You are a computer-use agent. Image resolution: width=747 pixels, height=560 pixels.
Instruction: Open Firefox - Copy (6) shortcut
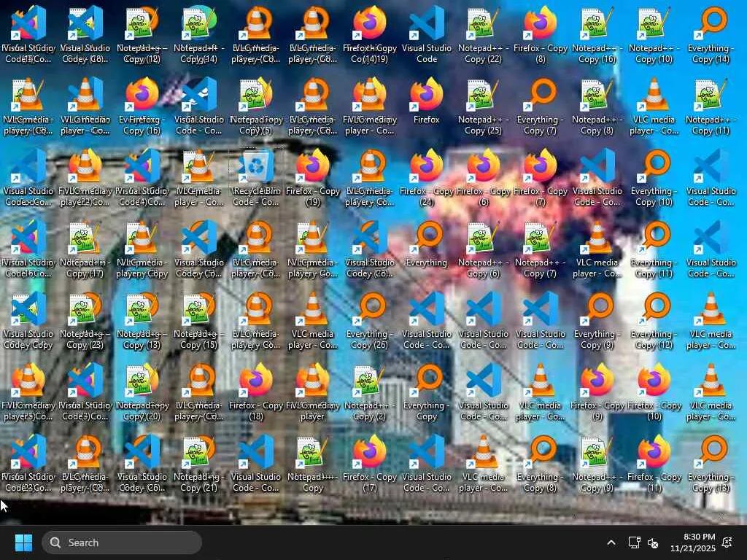click(483, 177)
